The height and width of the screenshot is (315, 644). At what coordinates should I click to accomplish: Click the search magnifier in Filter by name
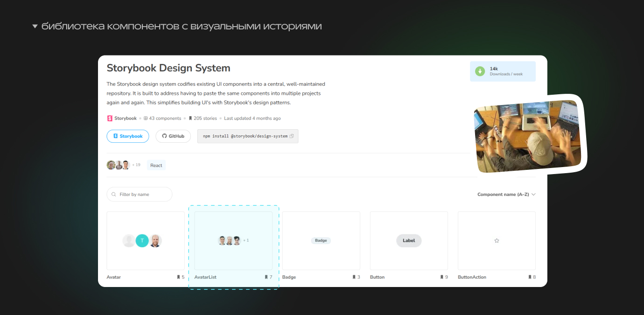(114, 194)
